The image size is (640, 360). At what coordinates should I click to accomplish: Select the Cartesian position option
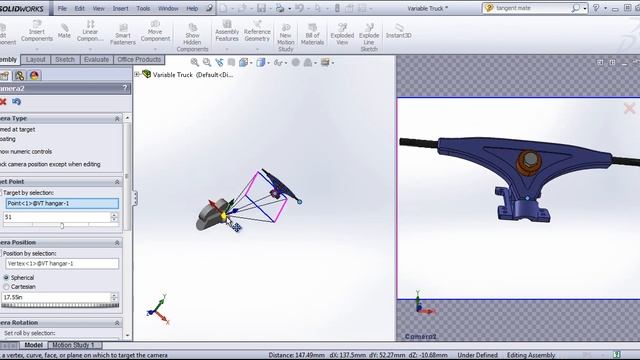click(6, 287)
